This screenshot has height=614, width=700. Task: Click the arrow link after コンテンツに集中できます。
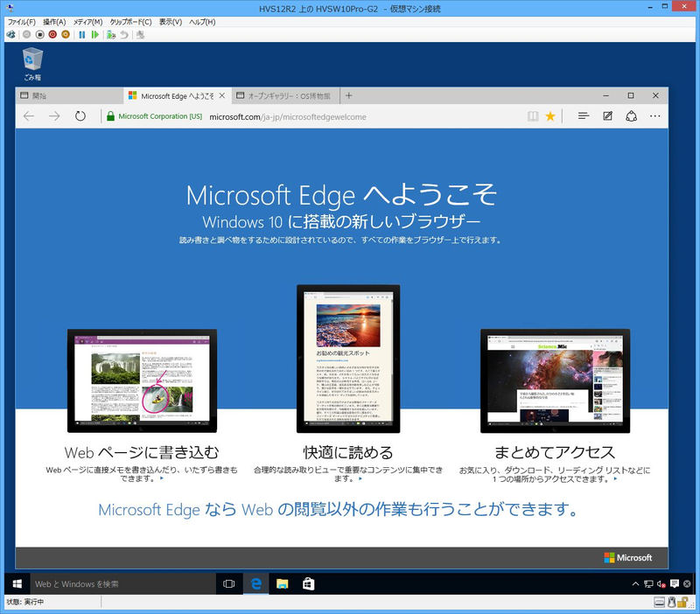[x=360, y=478]
